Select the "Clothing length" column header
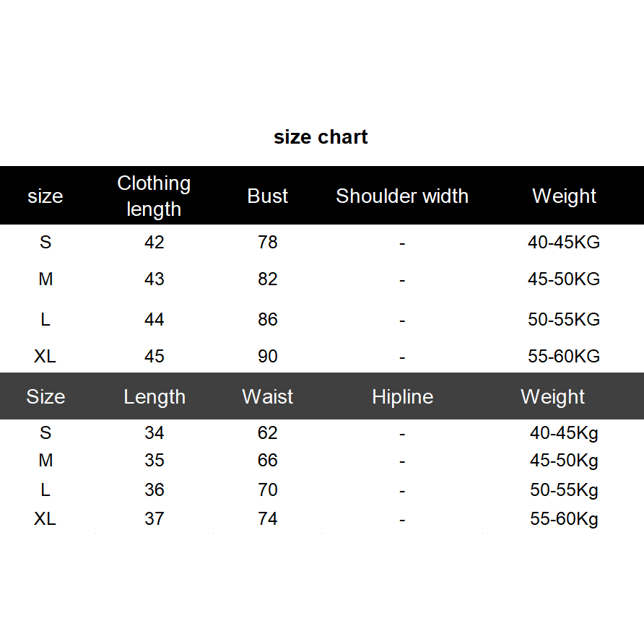The image size is (644, 644). pyautogui.click(x=154, y=196)
